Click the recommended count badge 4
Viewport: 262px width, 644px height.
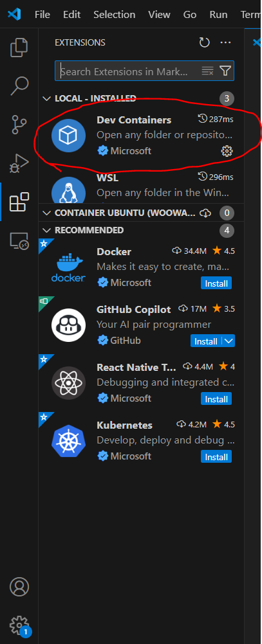(x=227, y=230)
